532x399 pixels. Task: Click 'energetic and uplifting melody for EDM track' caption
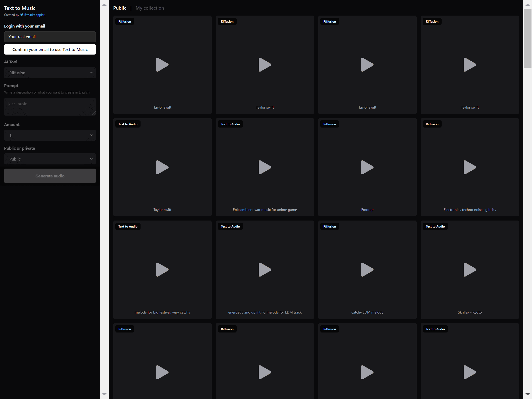click(265, 312)
